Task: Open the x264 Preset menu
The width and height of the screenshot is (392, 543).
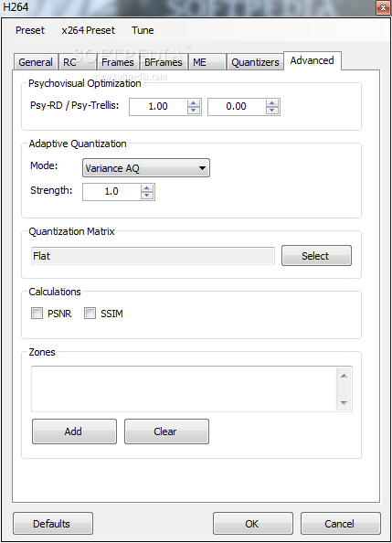Action: (89, 30)
